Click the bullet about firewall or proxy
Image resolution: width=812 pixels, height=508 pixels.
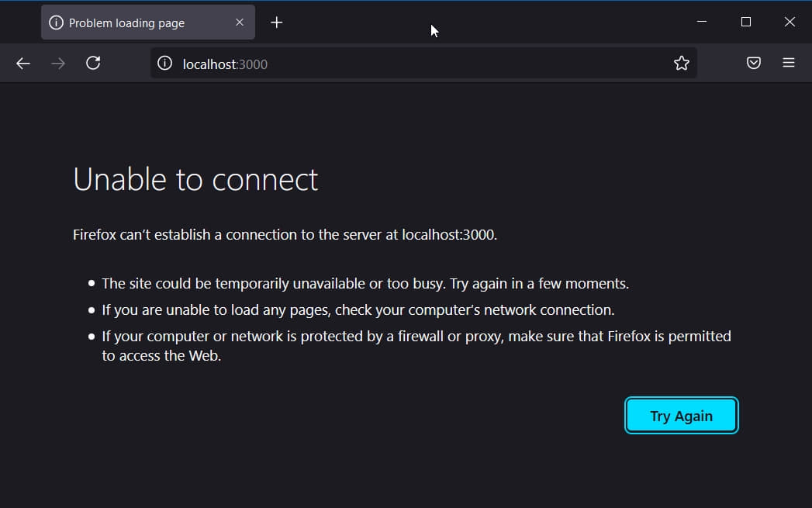(x=416, y=345)
